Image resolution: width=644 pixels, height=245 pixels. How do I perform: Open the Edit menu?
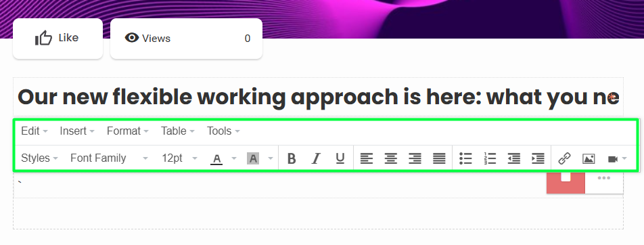coord(34,131)
